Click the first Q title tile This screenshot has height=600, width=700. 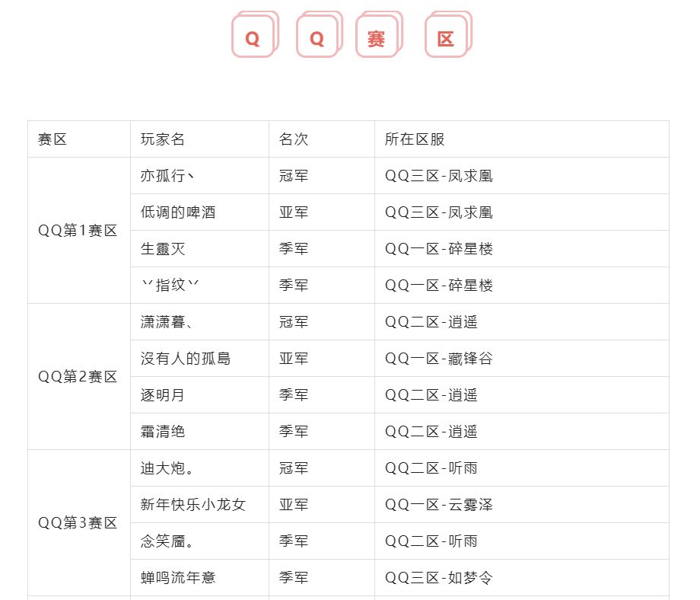[254, 35]
